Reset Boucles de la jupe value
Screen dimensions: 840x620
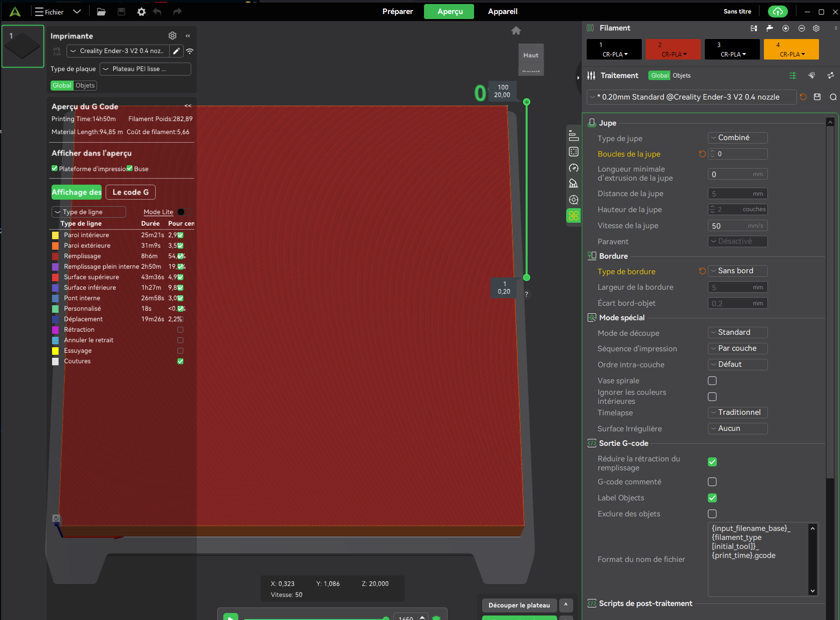702,154
